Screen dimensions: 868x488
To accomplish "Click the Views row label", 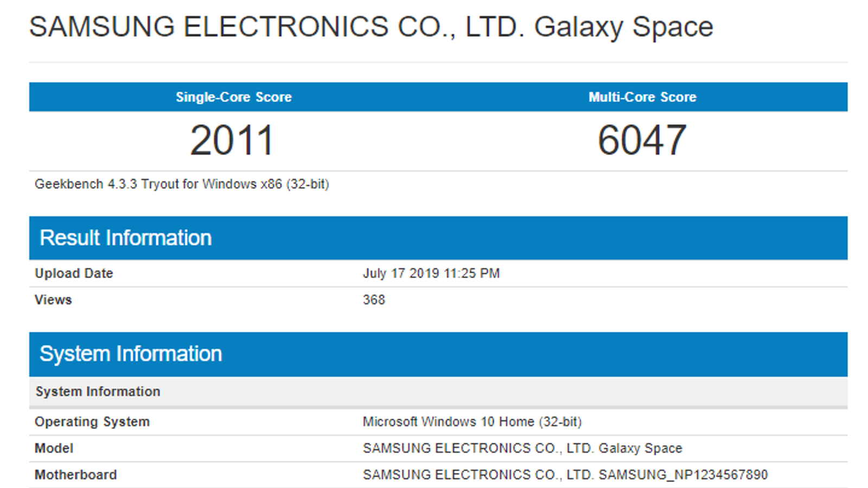I will 53,300.
